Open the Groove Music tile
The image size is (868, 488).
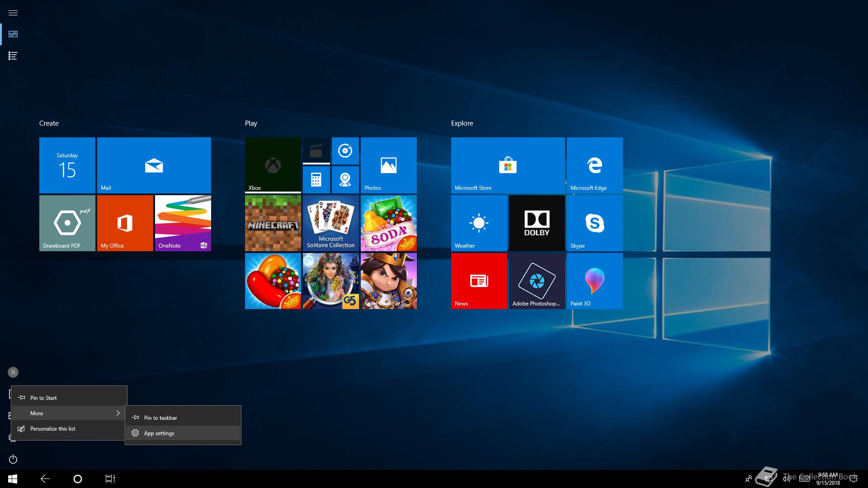pos(345,151)
